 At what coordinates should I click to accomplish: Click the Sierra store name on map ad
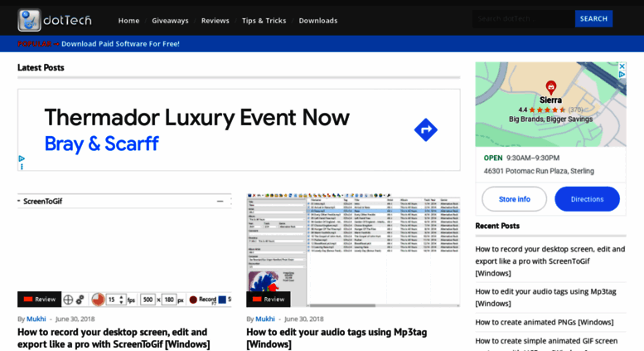pos(550,100)
